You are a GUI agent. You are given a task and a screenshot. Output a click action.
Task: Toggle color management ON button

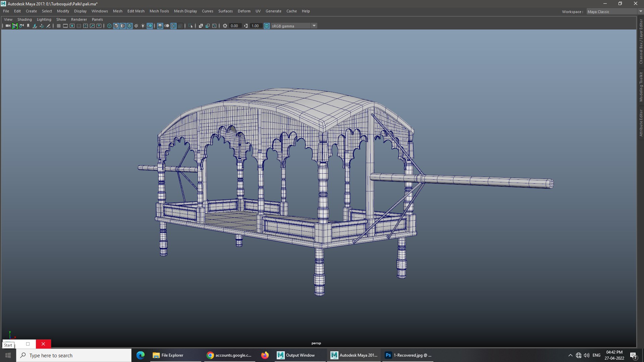(267, 26)
